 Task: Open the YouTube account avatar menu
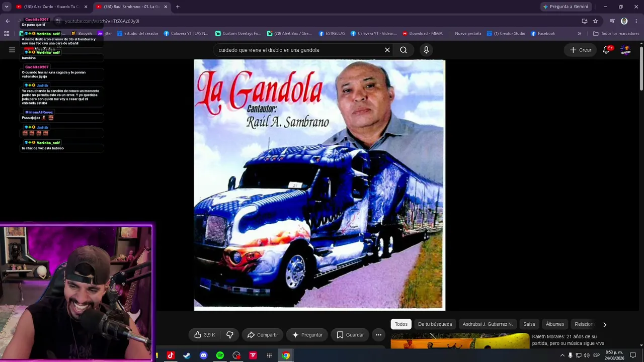[625, 50]
